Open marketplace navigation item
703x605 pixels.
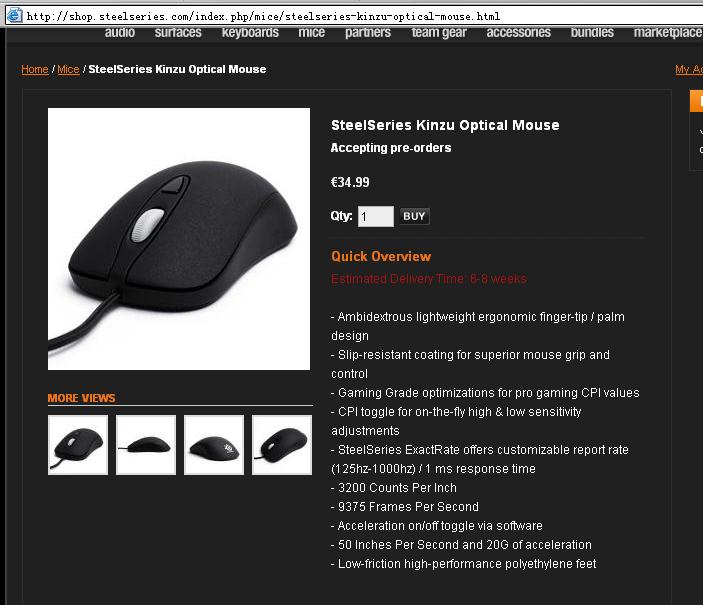point(668,33)
